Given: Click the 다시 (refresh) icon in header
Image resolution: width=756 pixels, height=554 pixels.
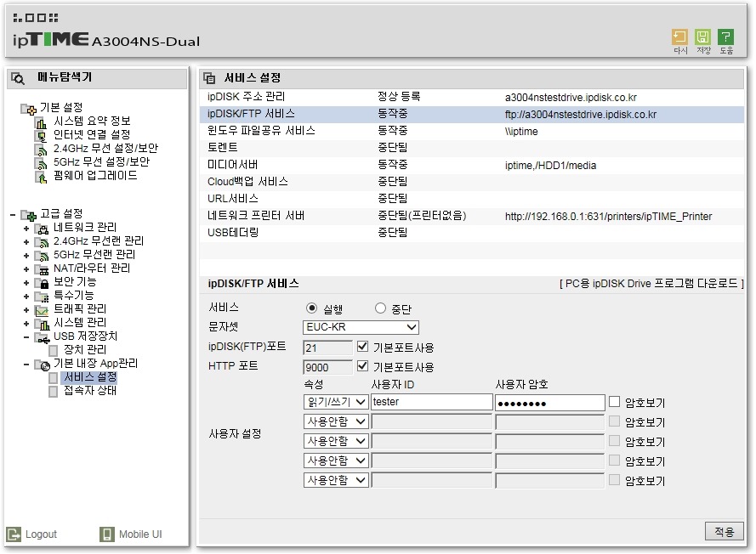Looking at the screenshot, I should click(679, 37).
